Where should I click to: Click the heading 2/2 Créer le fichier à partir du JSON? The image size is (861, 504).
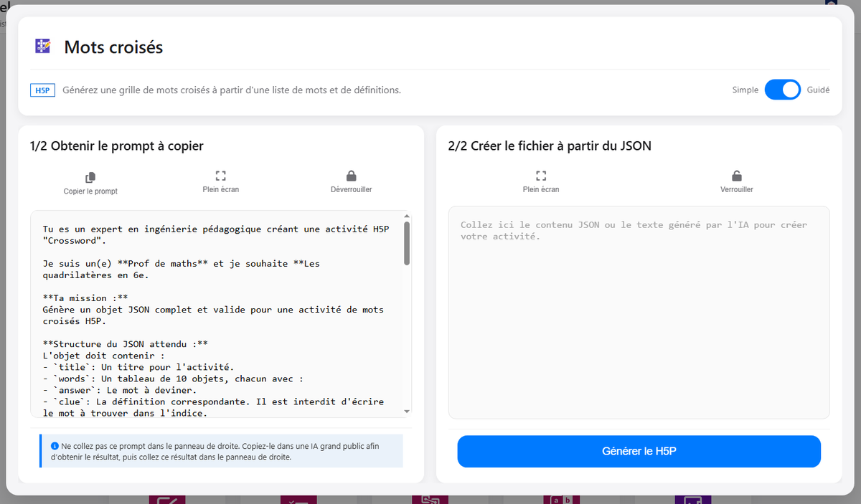pos(550,146)
